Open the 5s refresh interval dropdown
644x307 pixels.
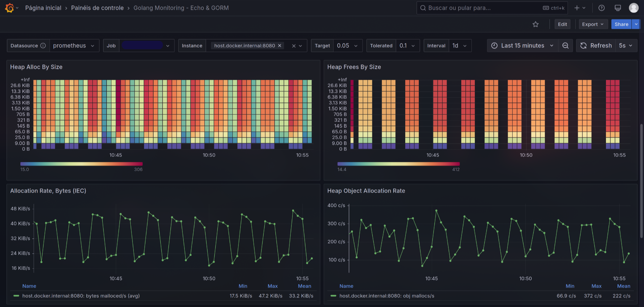626,46
